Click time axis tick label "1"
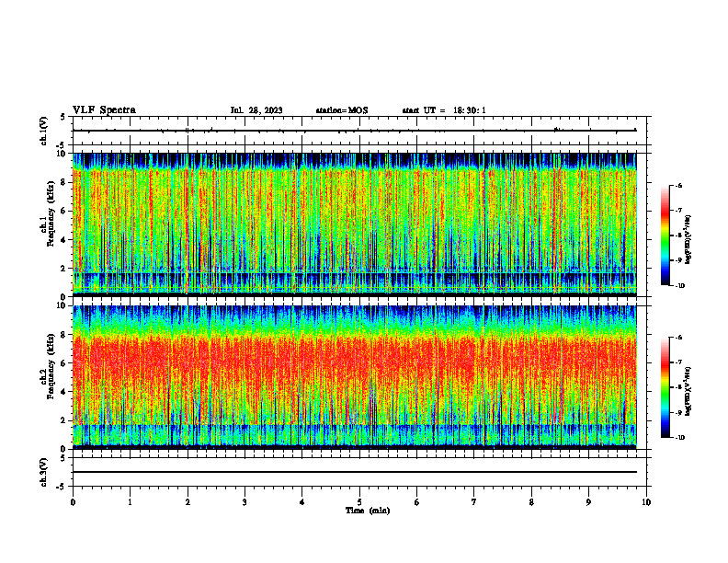Screen dimensions: 728x563 click(130, 502)
